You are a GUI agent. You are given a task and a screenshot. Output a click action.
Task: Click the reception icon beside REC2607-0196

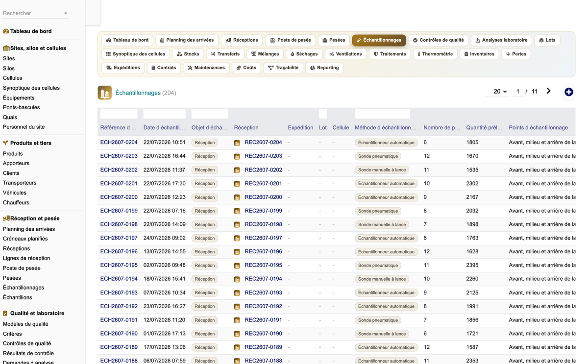point(237,252)
